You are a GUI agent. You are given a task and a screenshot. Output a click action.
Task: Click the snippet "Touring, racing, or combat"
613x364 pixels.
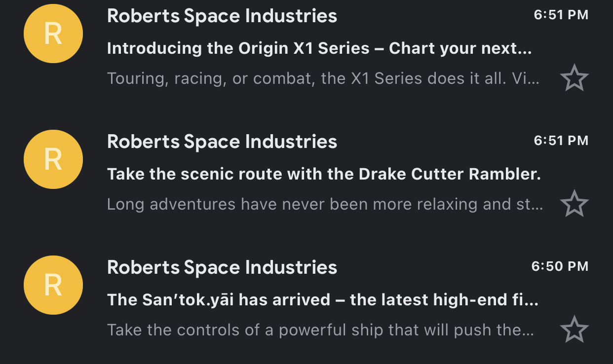323,78
